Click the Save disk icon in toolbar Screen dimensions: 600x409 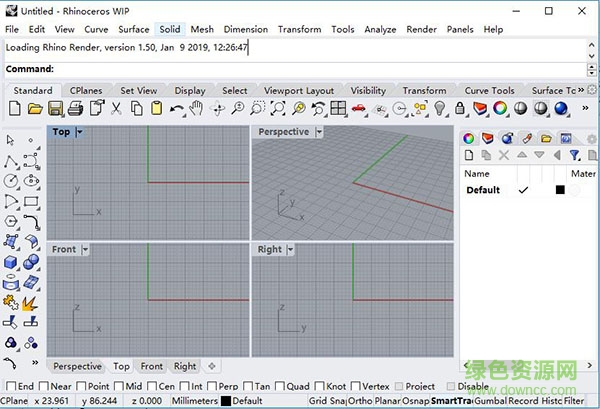[56, 108]
